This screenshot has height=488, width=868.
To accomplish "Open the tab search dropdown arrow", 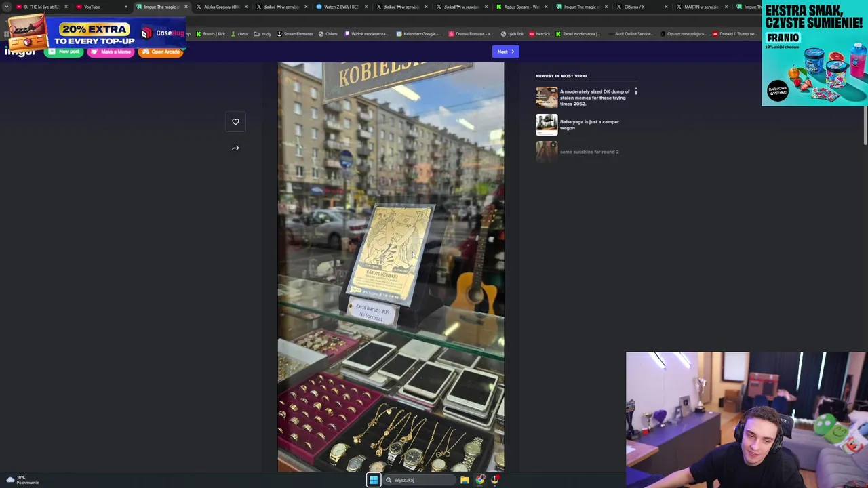I will point(7,7).
